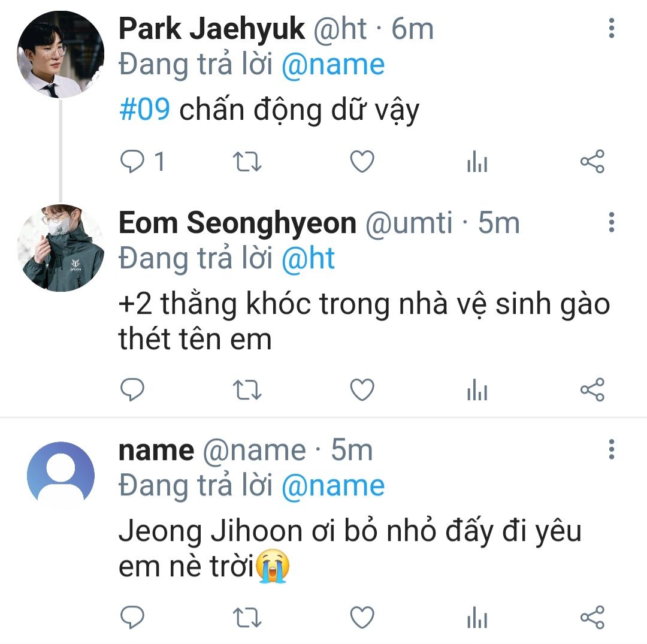Open the @ht mention link in Eom's reply
This screenshot has width=647, height=644.
click(x=307, y=258)
